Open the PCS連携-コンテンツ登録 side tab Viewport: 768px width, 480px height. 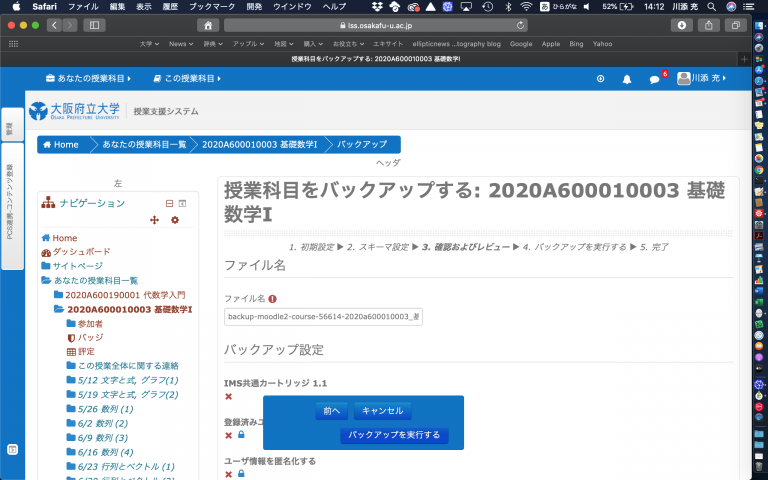click(12, 206)
